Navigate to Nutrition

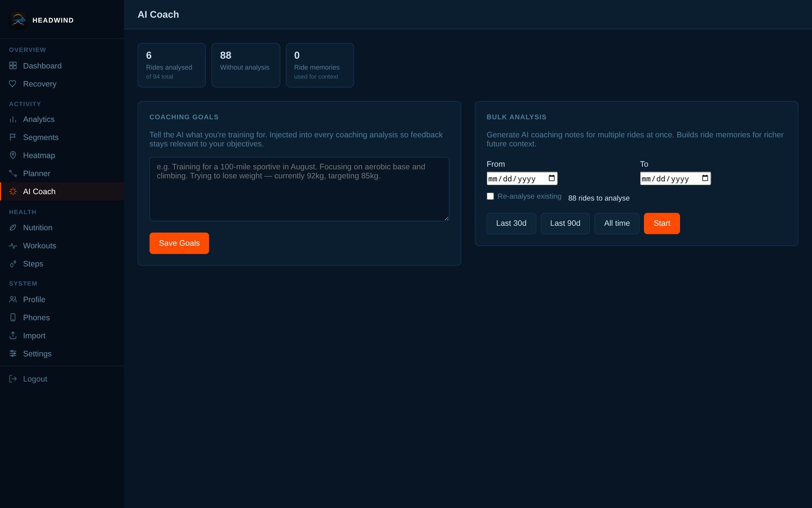point(62,228)
